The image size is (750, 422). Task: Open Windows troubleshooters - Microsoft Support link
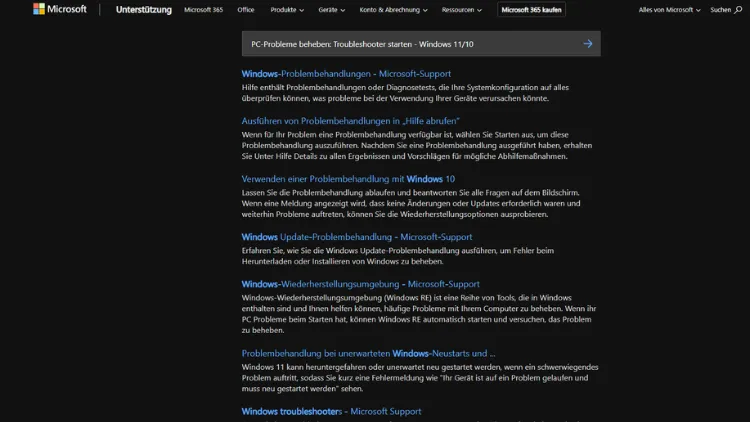(331, 411)
